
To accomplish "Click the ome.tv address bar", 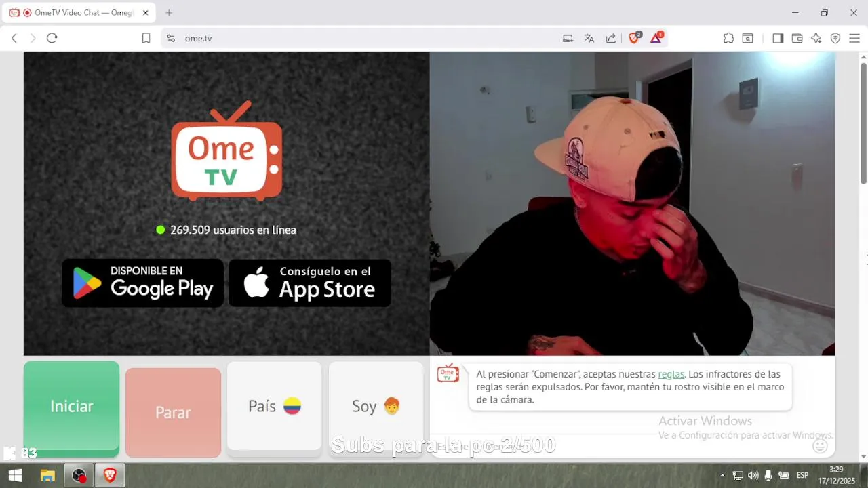I will coord(366,38).
